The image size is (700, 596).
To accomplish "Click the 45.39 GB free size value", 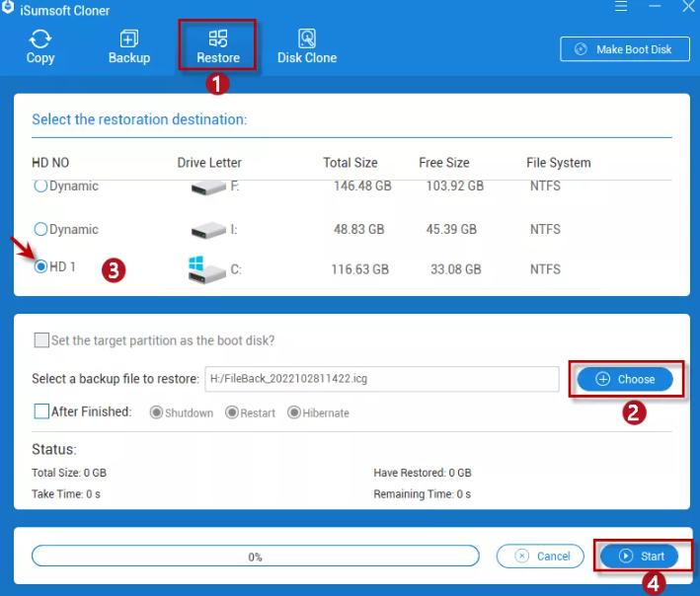I will pos(451,229).
